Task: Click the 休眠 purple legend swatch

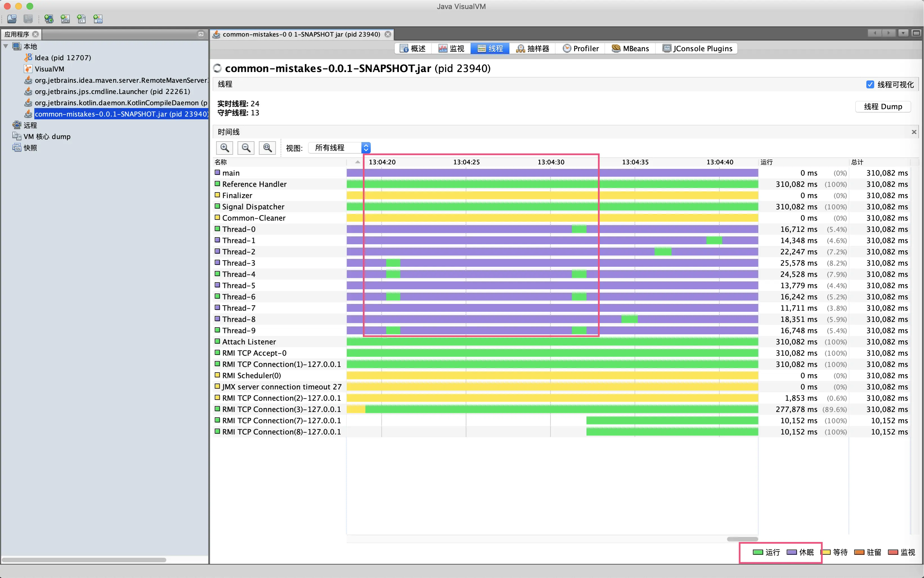Action: click(792, 552)
